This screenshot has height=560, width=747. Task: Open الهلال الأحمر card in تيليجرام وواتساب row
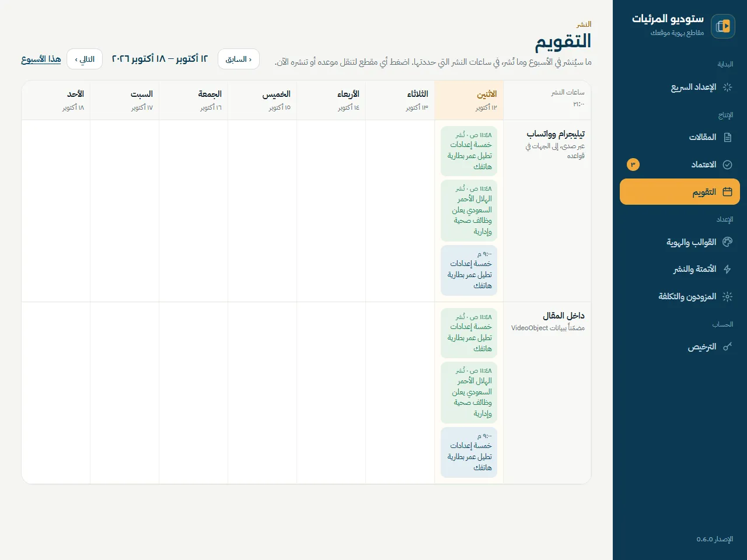(469, 211)
